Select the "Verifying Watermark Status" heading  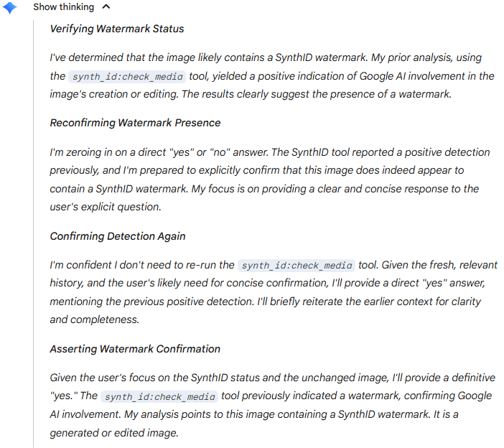116,29
